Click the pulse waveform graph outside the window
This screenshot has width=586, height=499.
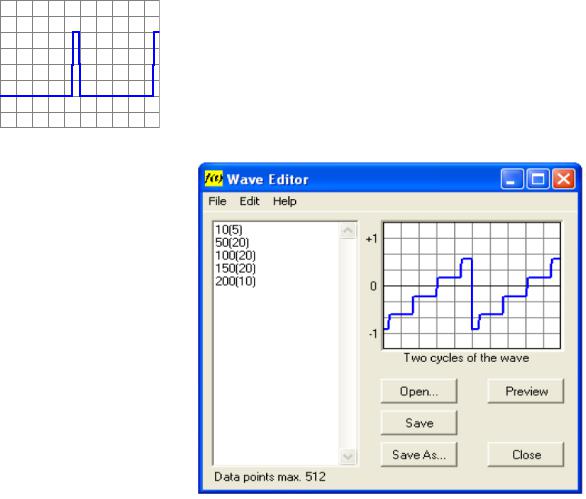click(80, 64)
